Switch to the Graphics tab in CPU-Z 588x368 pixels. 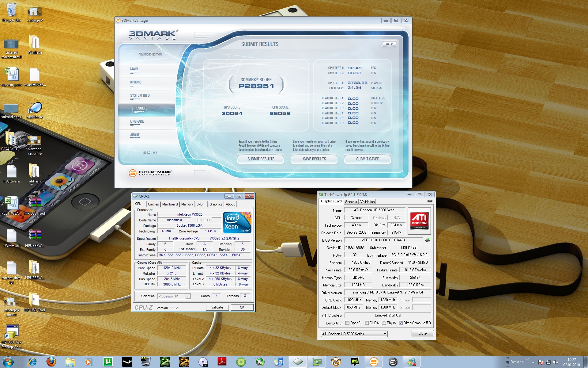point(216,204)
